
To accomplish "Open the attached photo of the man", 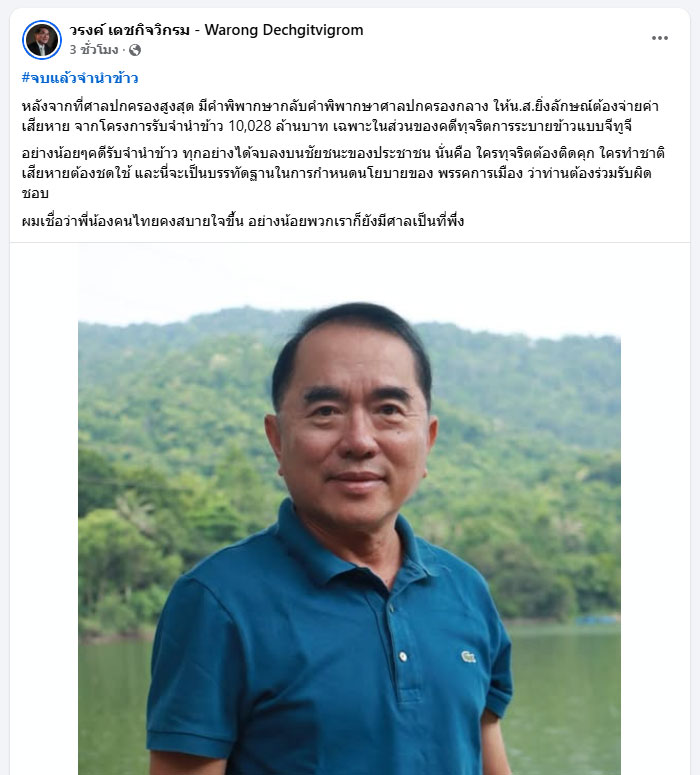I will [x=350, y=509].
